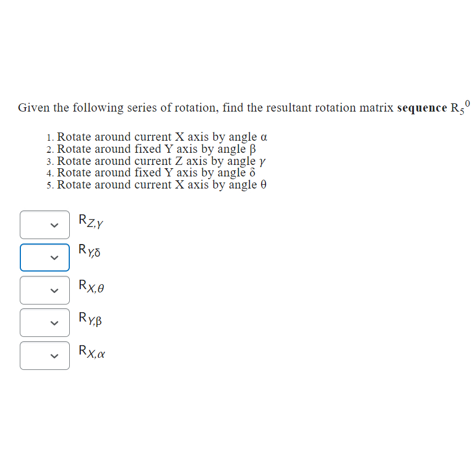
Task: Open the dropdown next to R_X,α
Action: click(x=45, y=356)
